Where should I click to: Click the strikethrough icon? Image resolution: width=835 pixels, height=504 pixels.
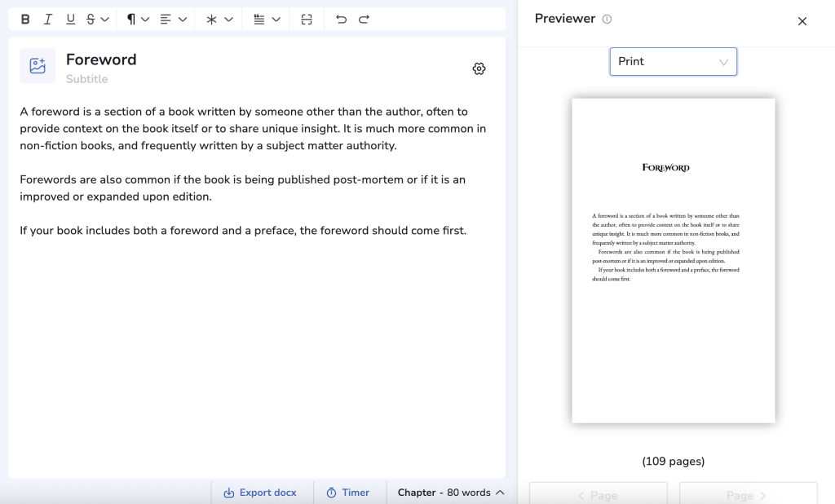pyautogui.click(x=91, y=20)
